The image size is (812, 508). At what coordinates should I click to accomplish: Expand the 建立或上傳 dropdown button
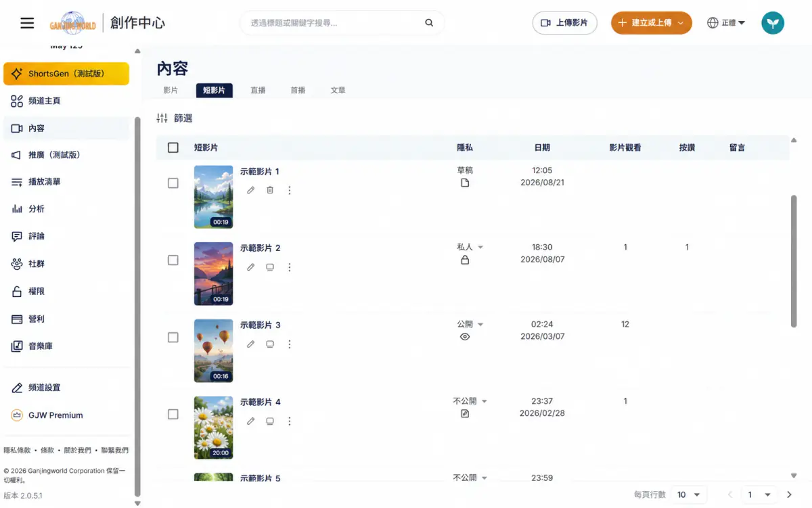[651, 23]
